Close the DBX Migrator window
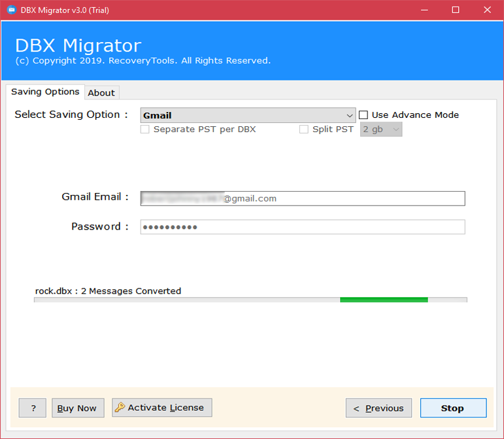Viewport: 504px width, 439px height. coord(487,10)
